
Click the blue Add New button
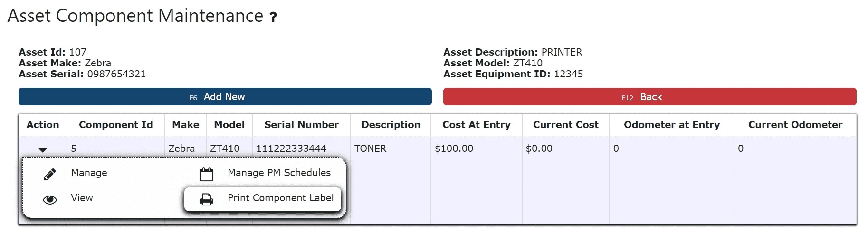(225, 97)
